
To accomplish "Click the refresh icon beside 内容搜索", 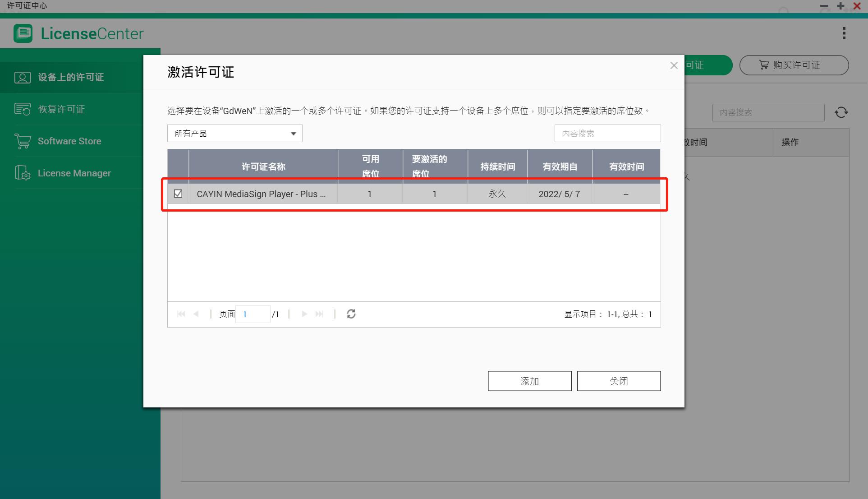I will (x=841, y=112).
